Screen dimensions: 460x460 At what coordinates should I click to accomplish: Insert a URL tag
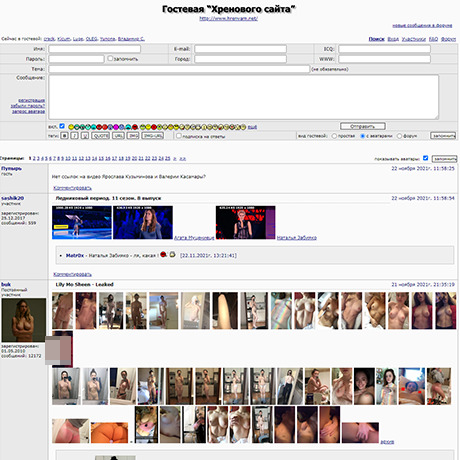pos(118,136)
